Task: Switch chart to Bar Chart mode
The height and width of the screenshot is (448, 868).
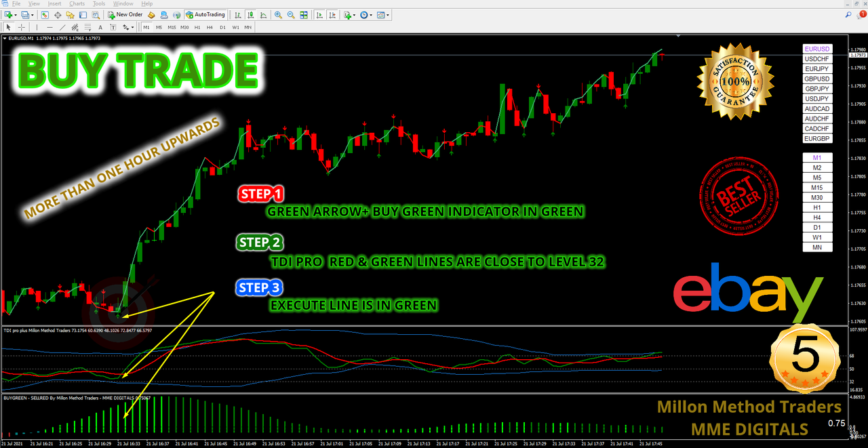Action: [x=237, y=15]
